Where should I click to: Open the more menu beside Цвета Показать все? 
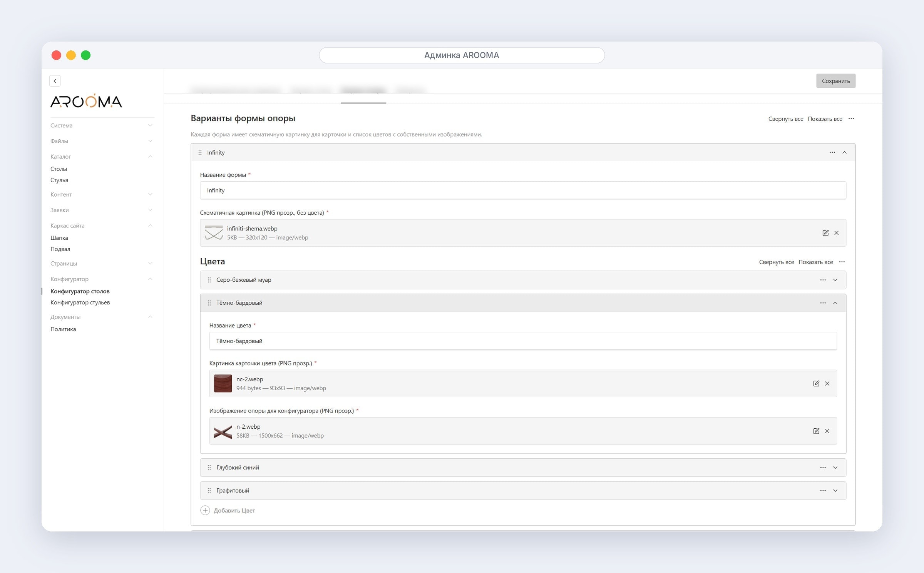(842, 262)
